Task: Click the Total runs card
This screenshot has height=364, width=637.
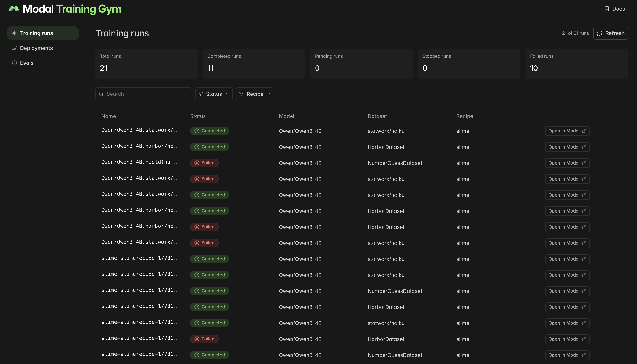Action: 146,63
